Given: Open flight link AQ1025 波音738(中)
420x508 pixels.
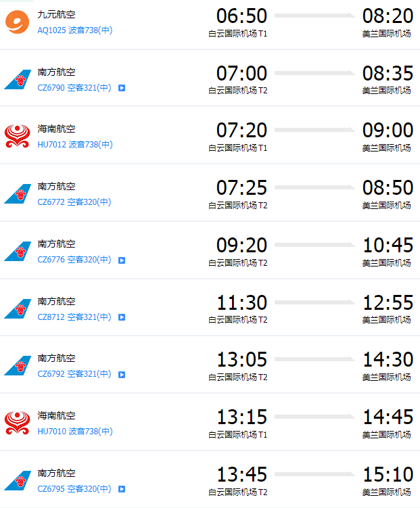Looking at the screenshot, I should click(x=75, y=30).
